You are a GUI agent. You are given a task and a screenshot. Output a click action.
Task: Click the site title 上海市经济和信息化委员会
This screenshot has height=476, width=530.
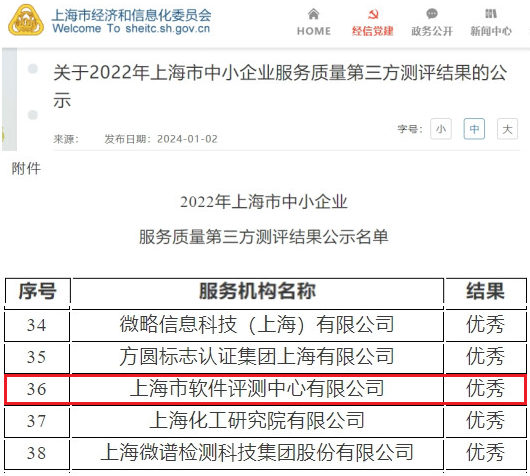click(131, 15)
